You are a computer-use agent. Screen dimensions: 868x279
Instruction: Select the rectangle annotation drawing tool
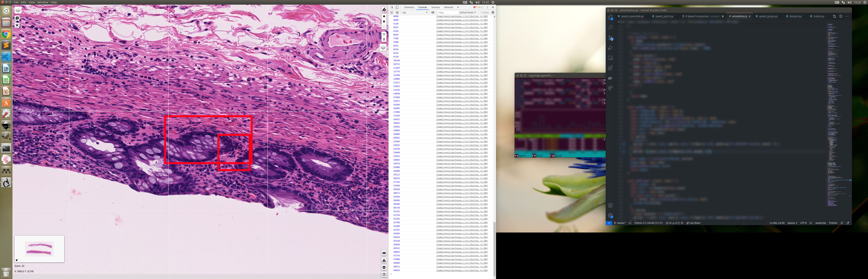384,22
